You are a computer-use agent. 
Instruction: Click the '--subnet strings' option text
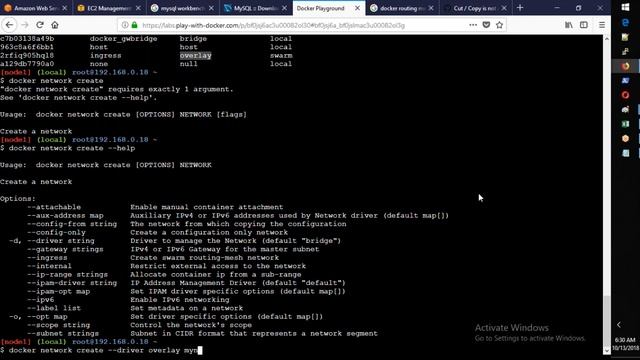click(x=63, y=333)
